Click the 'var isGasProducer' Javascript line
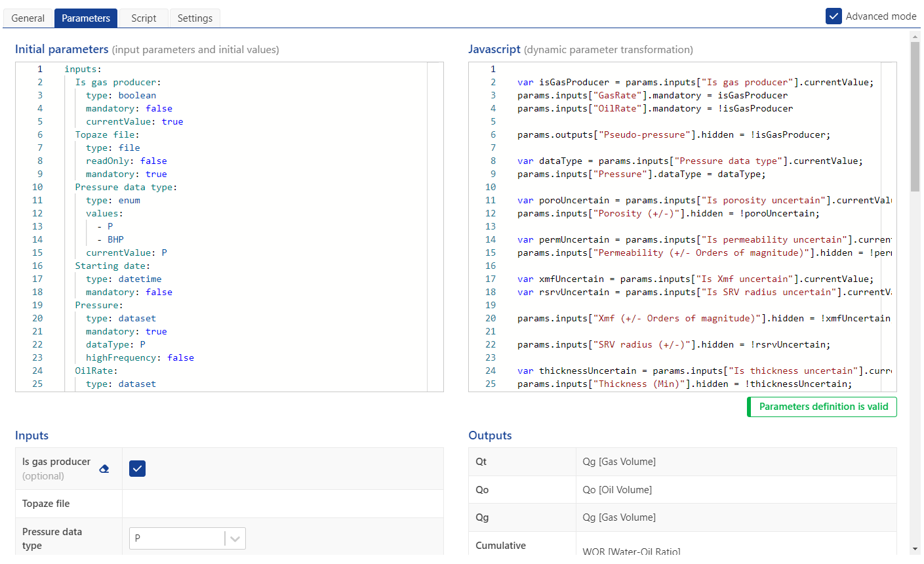 click(x=695, y=82)
